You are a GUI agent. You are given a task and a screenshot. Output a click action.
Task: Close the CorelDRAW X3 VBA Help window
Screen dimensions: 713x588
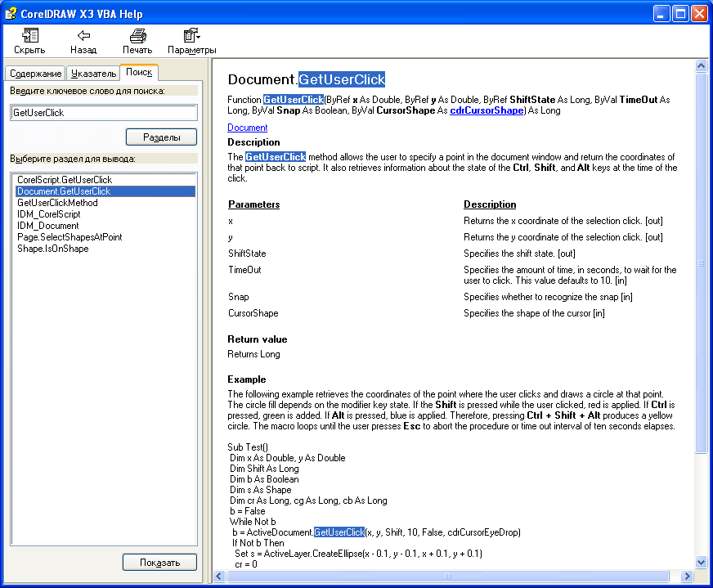click(699, 14)
